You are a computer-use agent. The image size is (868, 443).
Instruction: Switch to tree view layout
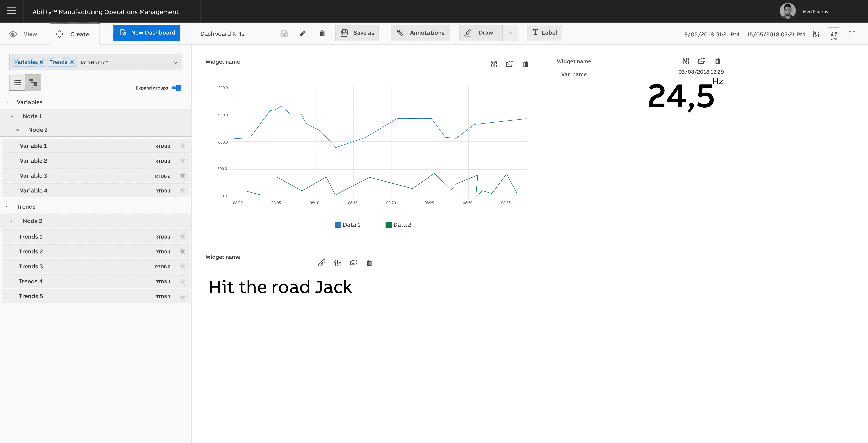[x=33, y=82]
